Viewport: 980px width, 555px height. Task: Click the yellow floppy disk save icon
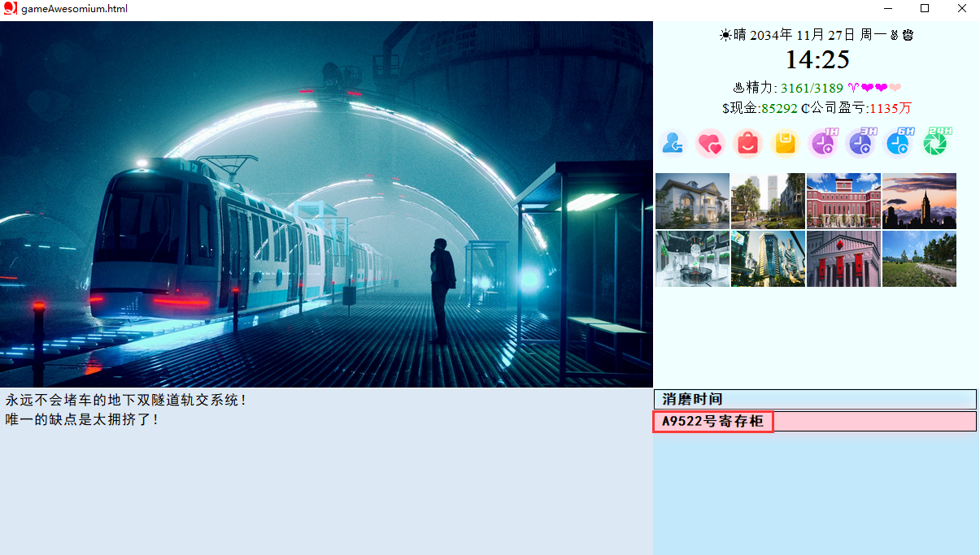(785, 144)
